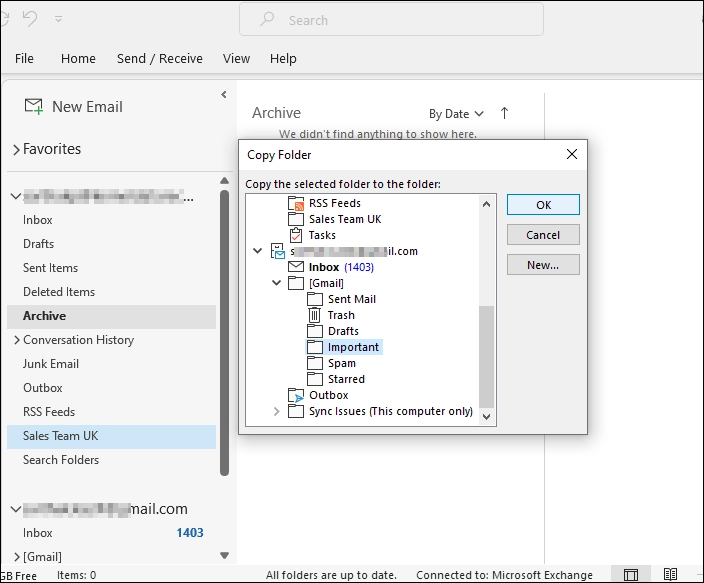The height and width of the screenshot is (583, 704).
Task: Expand Sync Issues node in dialog tree
Action: tap(277, 411)
